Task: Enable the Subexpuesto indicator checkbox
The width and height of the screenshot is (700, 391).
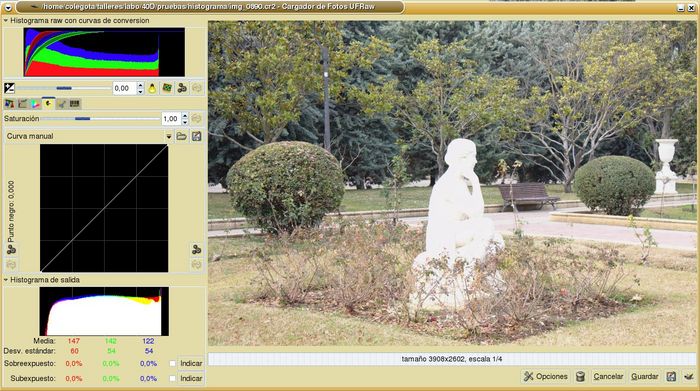Action: click(172, 378)
